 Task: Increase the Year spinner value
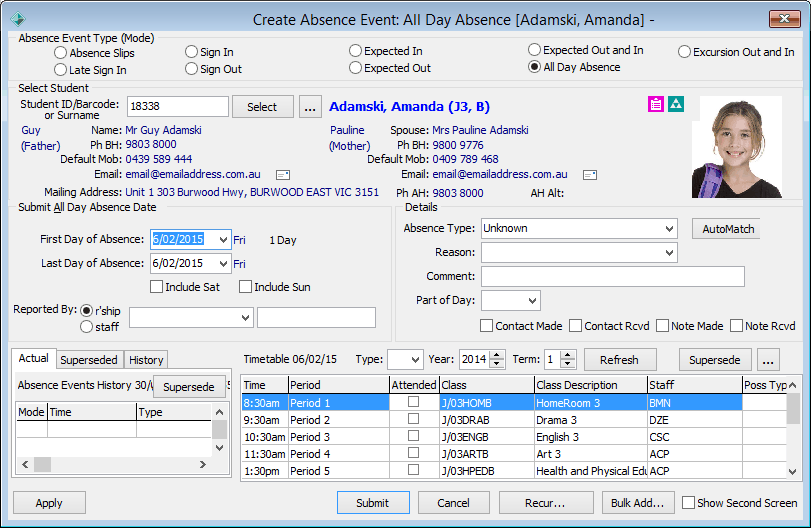pos(497,355)
